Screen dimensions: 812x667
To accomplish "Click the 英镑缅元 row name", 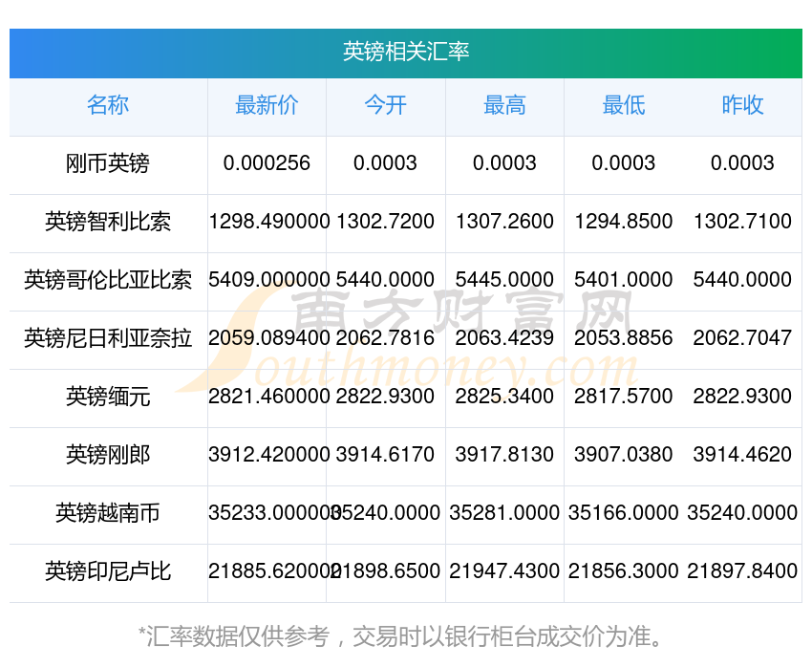I will click(108, 397).
